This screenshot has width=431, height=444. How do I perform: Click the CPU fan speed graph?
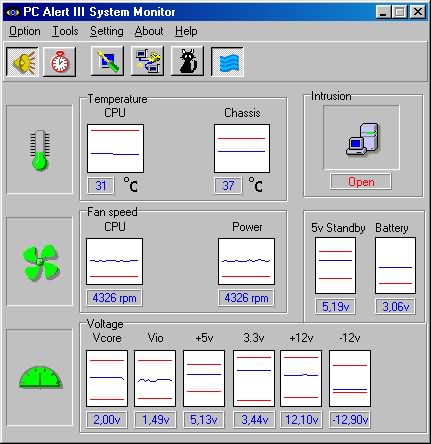[114, 261]
